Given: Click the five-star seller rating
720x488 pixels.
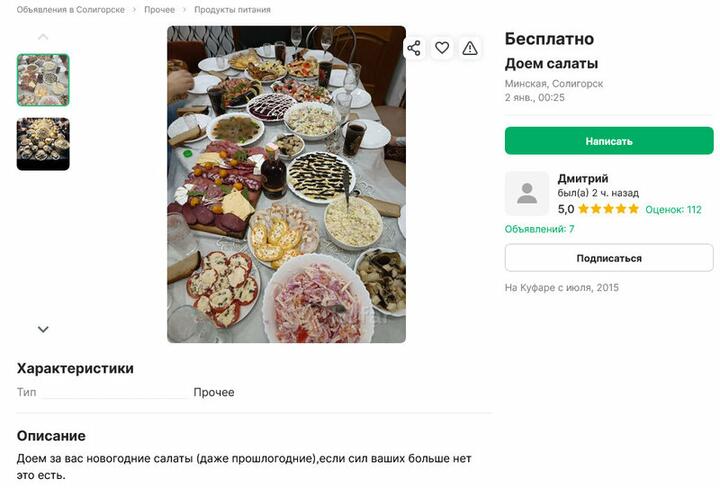Looking at the screenshot, I should coord(608,210).
